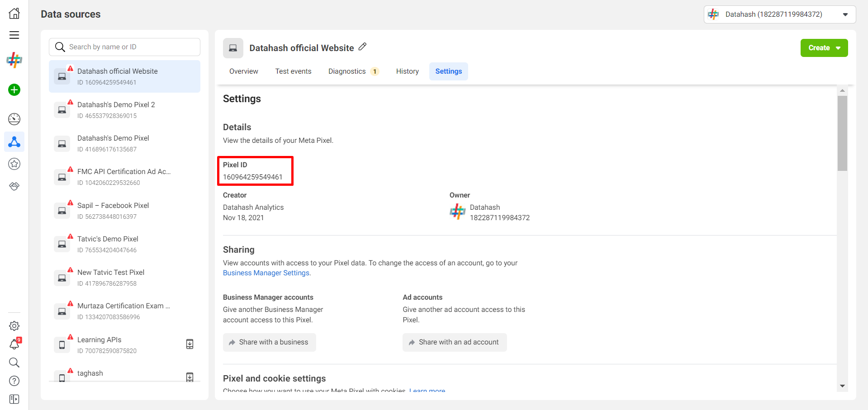The height and width of the screenshot is (410, 868).
Task: Toggle the sidebar panel icon at bottom
Action: coord(14,400)
